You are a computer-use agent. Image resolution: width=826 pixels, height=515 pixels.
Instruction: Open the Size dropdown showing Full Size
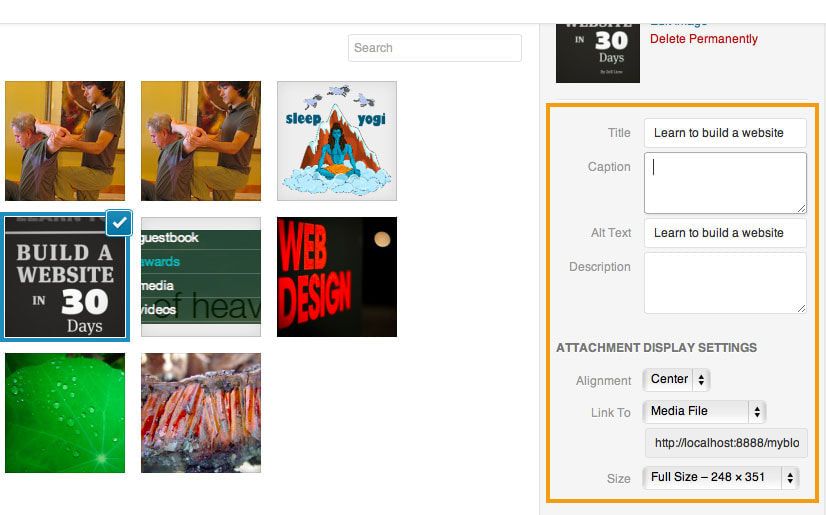[x=721, y=477]
